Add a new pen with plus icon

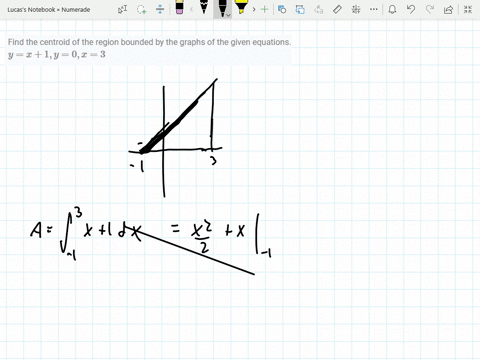(264, 9)
